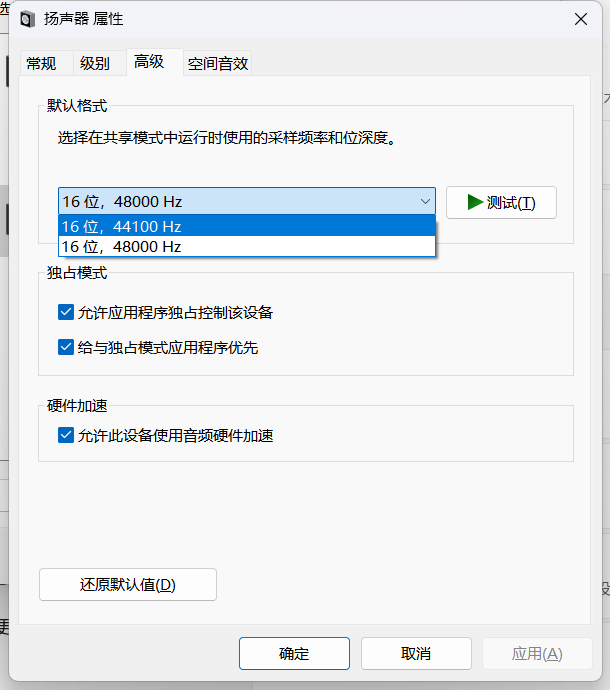The height and width of the screenshot is (690, 610).
Task: Click the 应用 button
Action: (537, 654)
